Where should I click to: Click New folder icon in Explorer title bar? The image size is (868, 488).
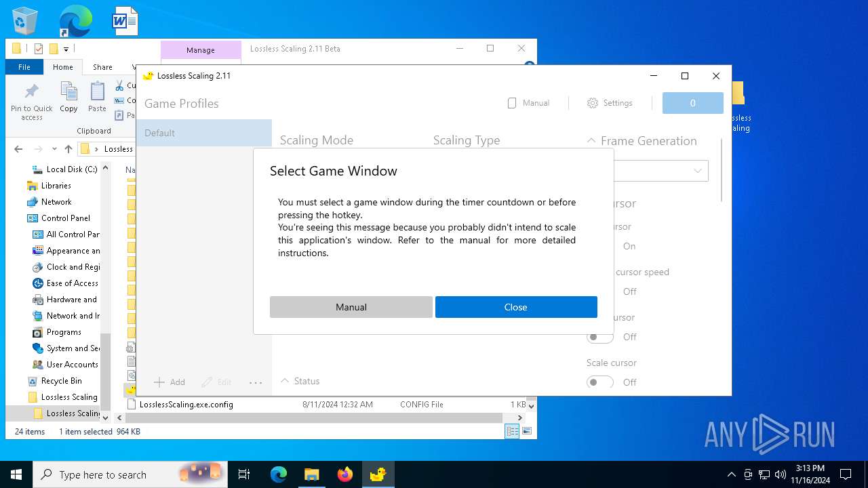pos(53,49)
